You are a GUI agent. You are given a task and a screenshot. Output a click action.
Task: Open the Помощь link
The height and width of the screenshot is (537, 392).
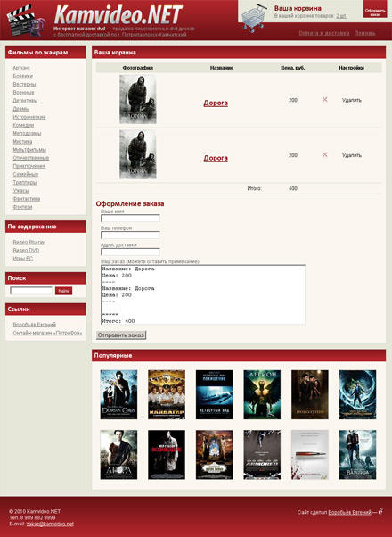click(x=364, y=33)
